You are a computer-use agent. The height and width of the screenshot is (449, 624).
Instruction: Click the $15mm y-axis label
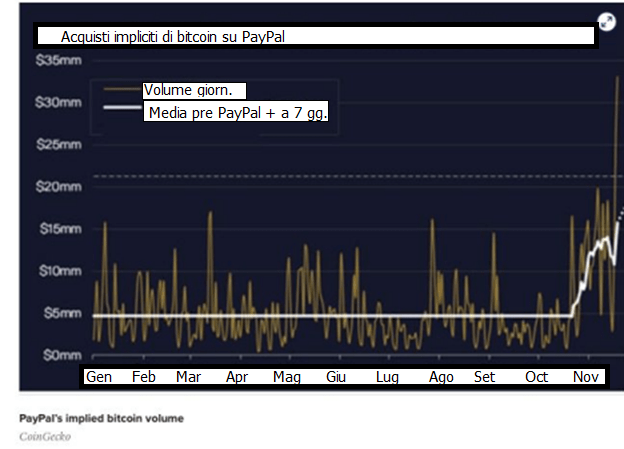(60, 229)
